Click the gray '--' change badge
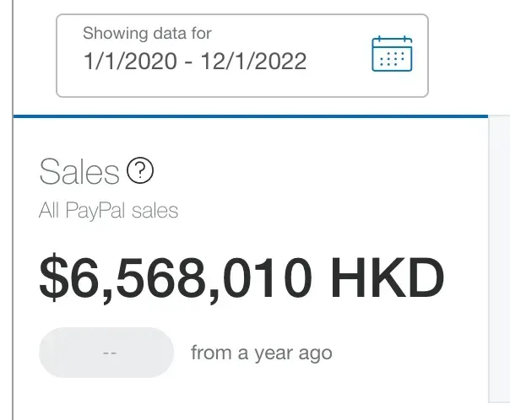This screenshot has width=510, height=420. (x=106, y=353)
